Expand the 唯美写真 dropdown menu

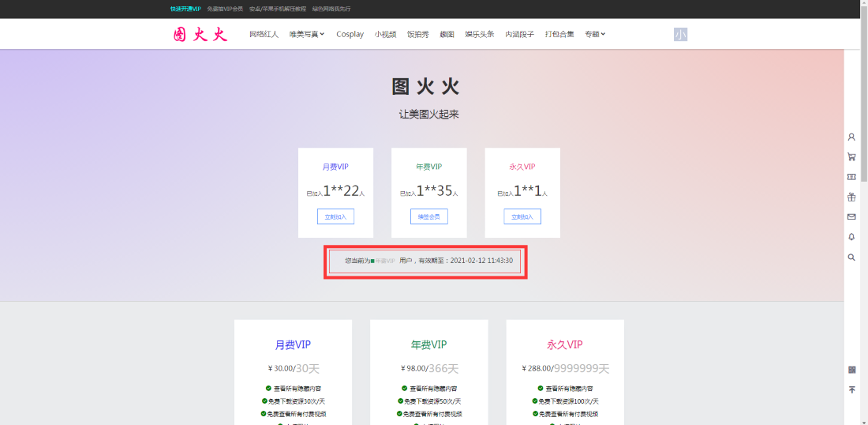[x=307, y=34]
